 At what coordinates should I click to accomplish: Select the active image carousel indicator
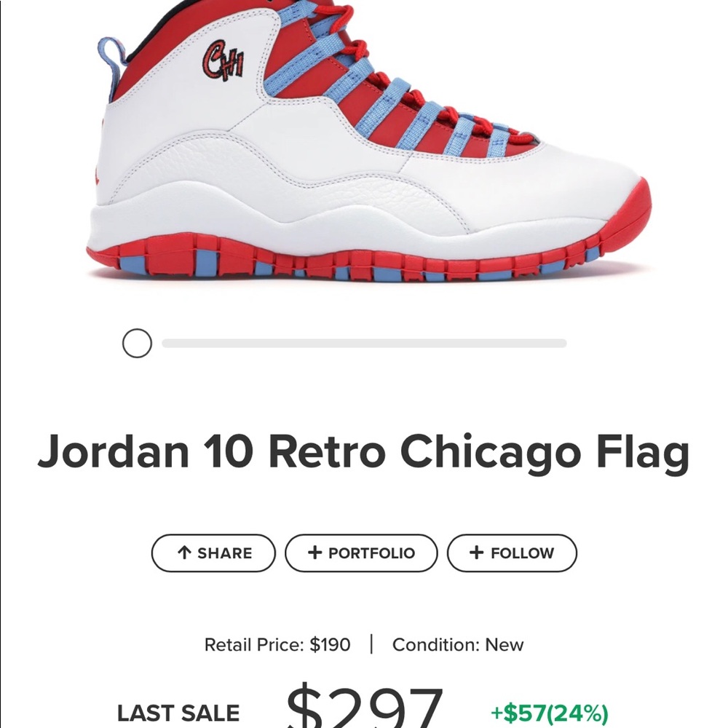(136, 342)
